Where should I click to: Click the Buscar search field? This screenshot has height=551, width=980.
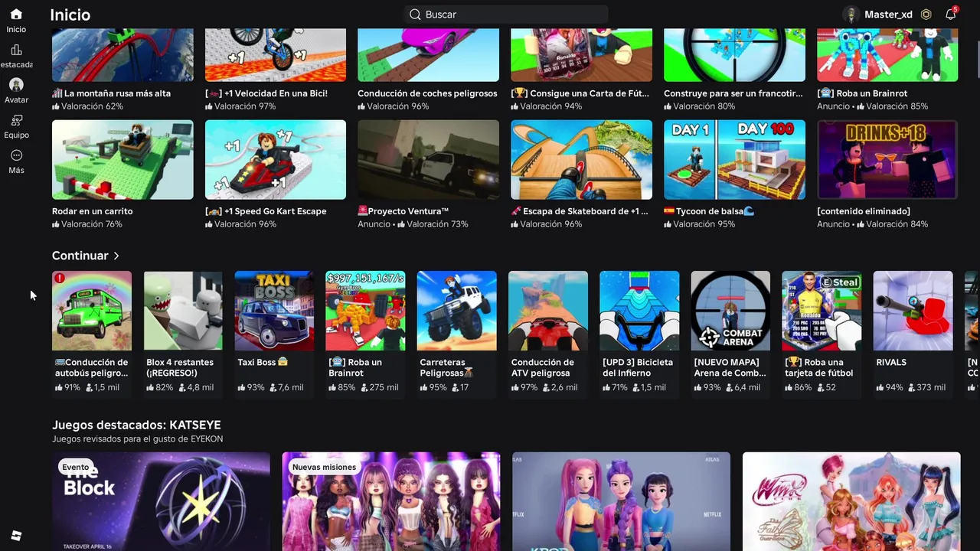[x=506, y=15]
